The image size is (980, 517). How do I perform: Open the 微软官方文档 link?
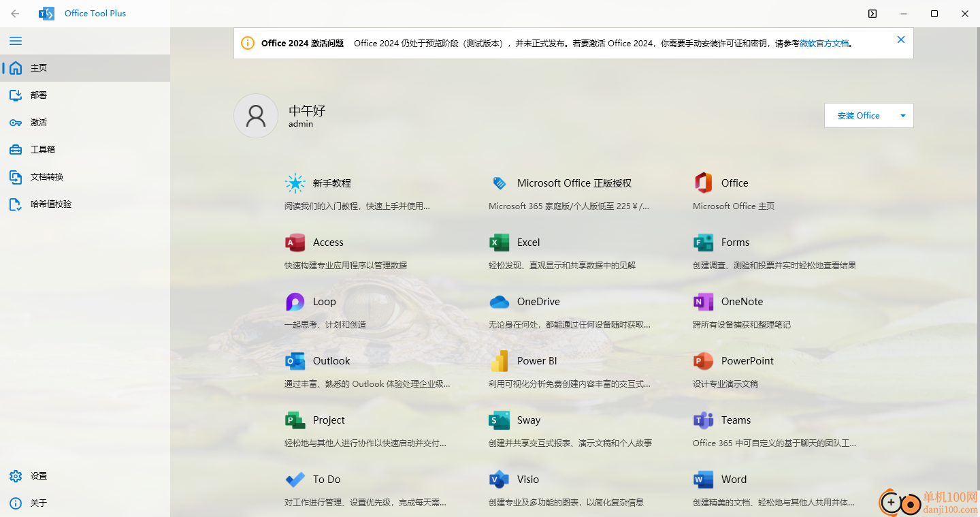pos(824,43)
